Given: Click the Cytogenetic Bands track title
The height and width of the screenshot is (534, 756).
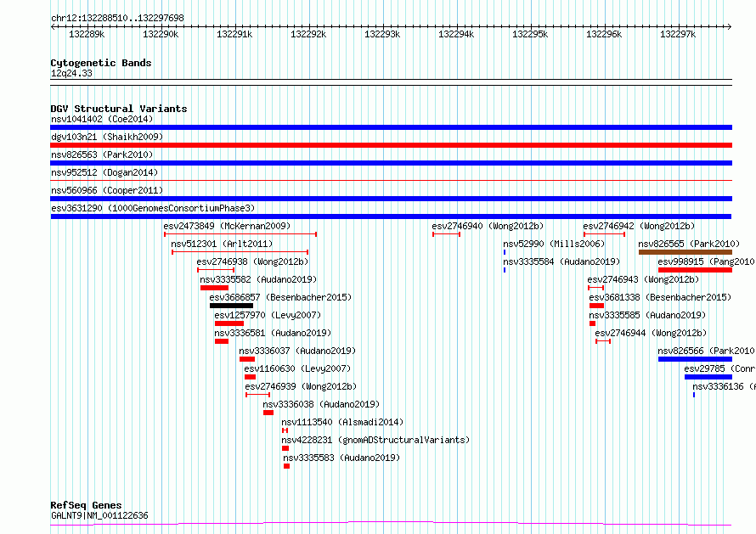Looking at the screenshot, I should click(101, 63).
